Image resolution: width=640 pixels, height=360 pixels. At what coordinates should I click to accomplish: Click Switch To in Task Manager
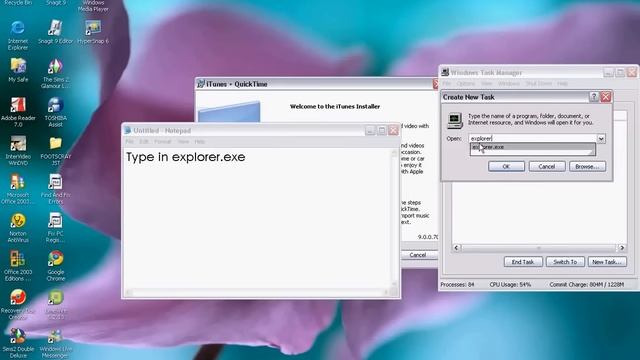click(x=565, y=262)
